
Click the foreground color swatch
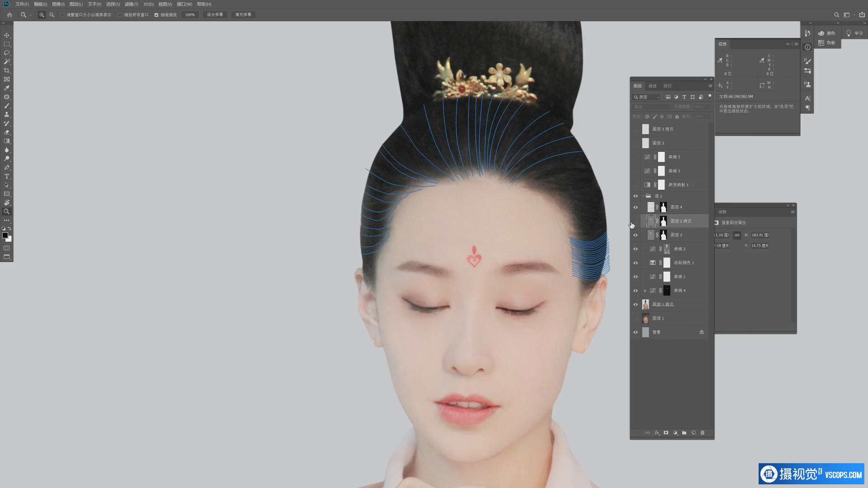click(5, 235)
